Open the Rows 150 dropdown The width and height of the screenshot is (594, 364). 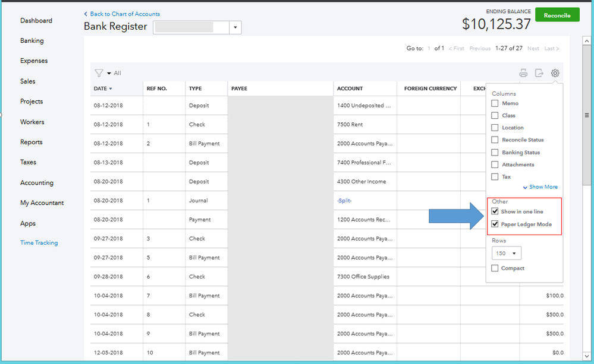506,253
